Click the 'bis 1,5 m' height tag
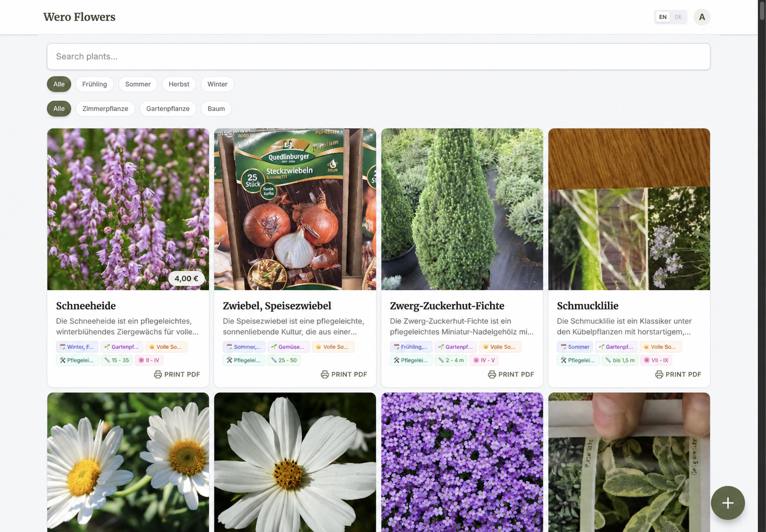 tap(620, 360)
